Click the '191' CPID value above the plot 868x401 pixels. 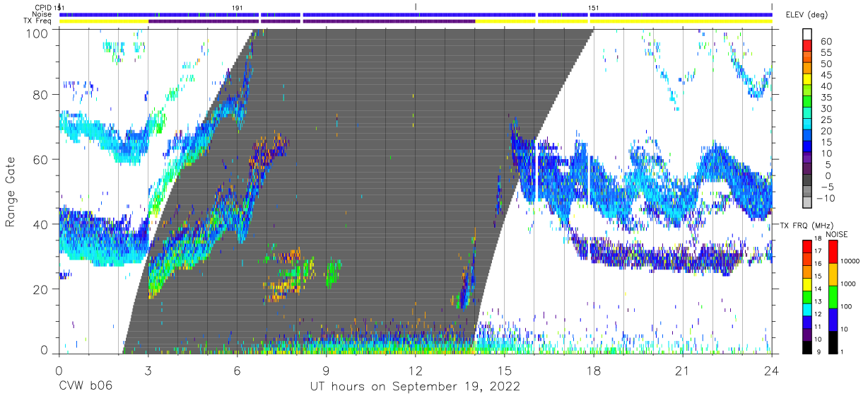click(x=238, y=8)
